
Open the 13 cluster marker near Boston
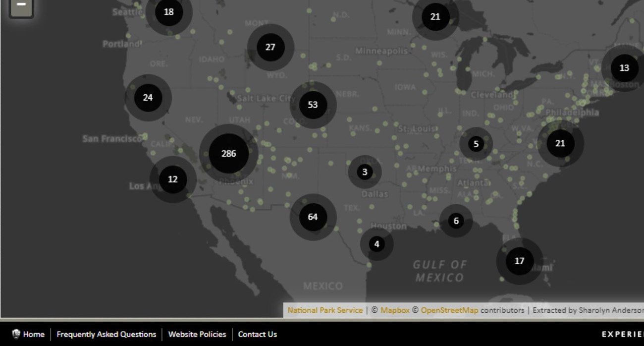pos(624,68)
